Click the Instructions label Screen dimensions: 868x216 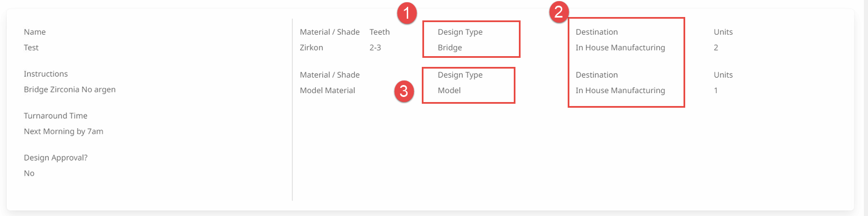[x=46, y=74]
